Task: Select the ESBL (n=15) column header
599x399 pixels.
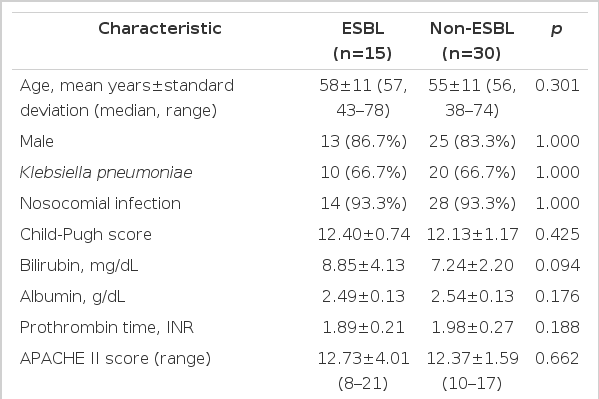Action: pos(363,41)
